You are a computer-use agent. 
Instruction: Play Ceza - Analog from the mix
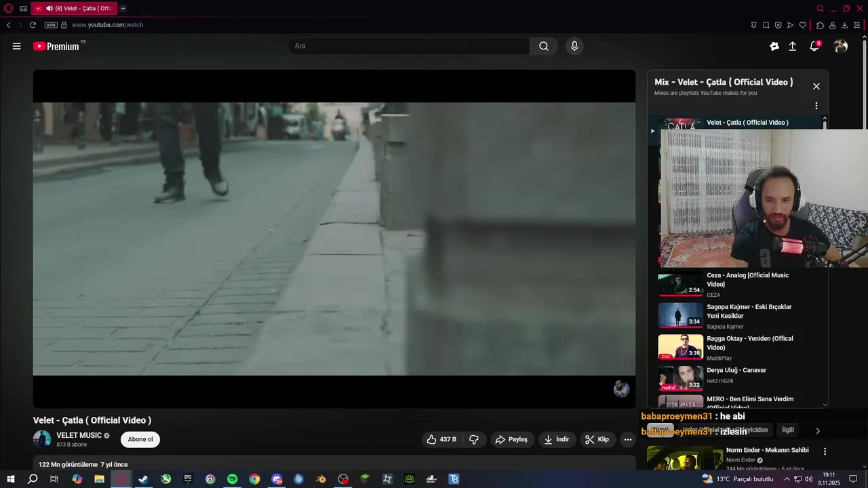tap(680, 285)
